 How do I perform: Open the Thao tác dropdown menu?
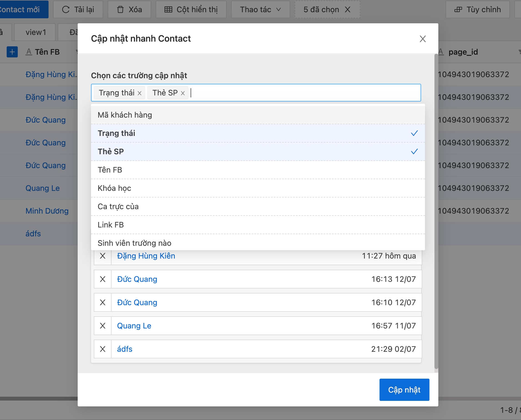(260, 10)
